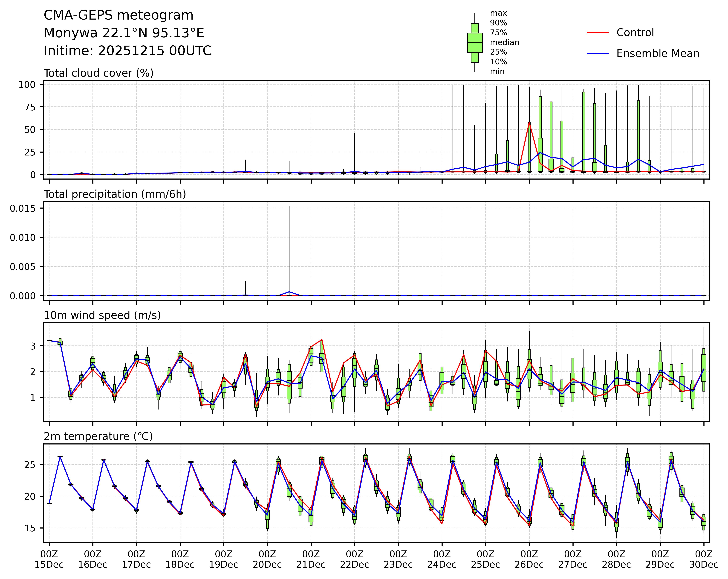728x579 pixels.
Task: Click the 00Z 15Dec axis label
Action: point(49,559)
